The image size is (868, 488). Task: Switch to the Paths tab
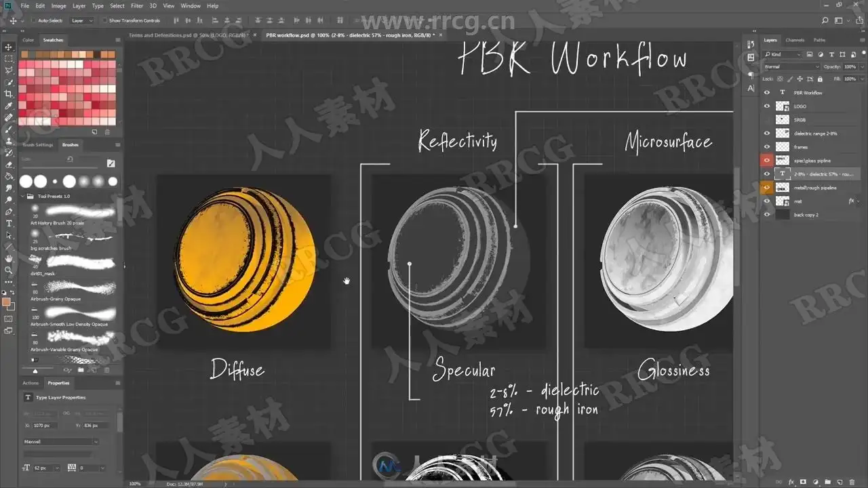819,40
